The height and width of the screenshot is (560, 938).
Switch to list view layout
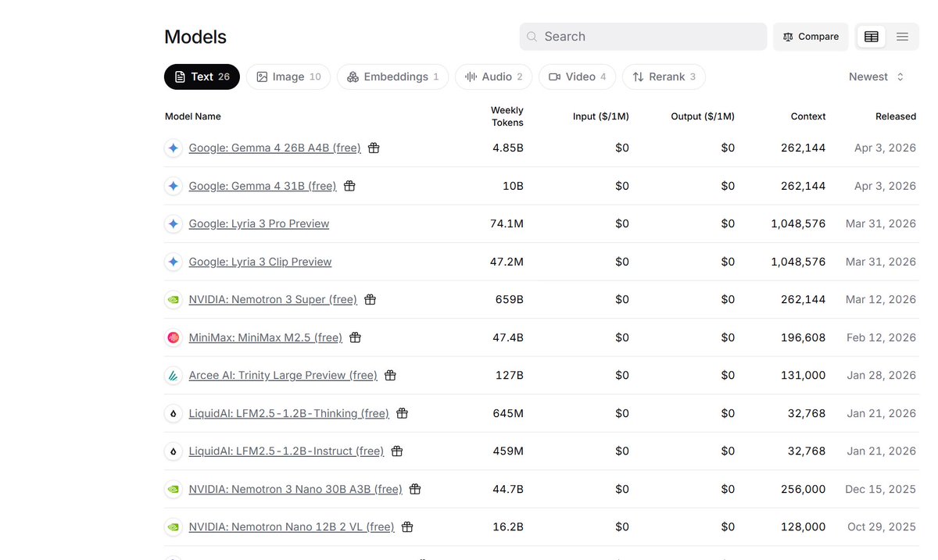tap(902, 37)
